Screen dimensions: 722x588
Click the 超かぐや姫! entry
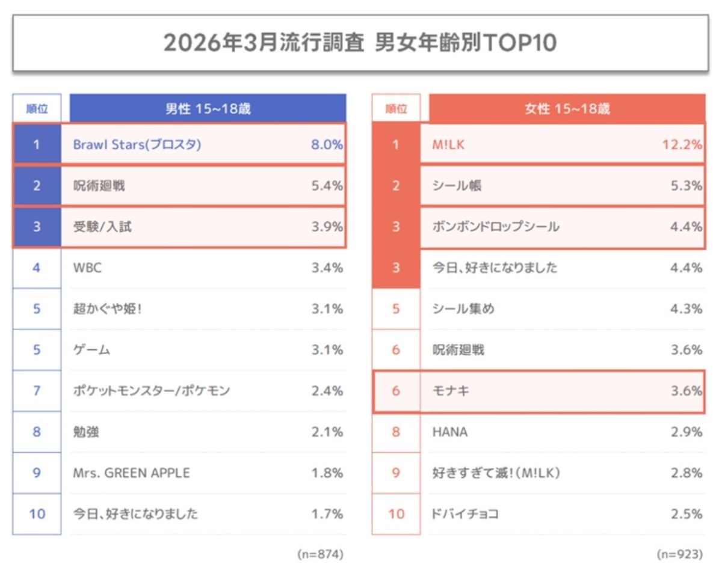point(107,309)
